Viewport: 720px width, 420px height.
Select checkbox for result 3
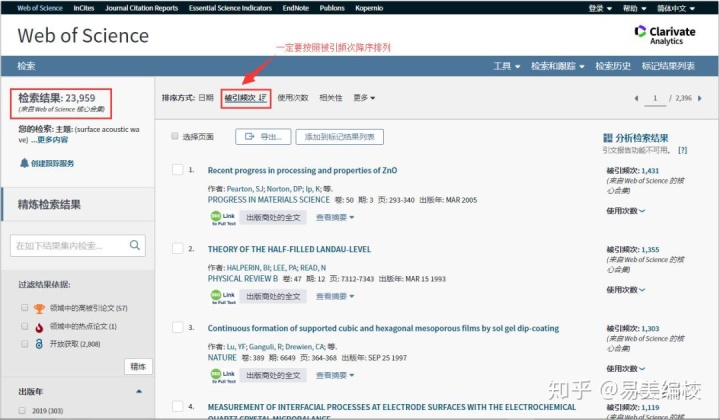click(177, 327)
